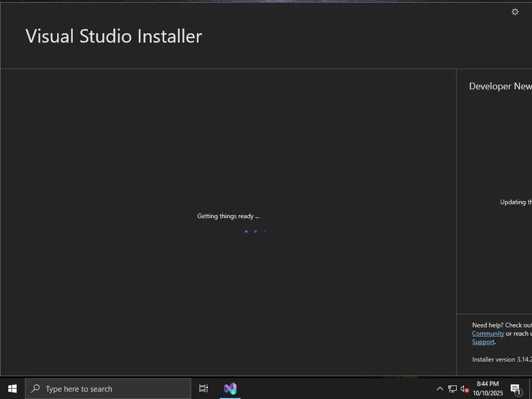Open the Community help link
This screenshot has height=399, width=532.
coord(488,334)
